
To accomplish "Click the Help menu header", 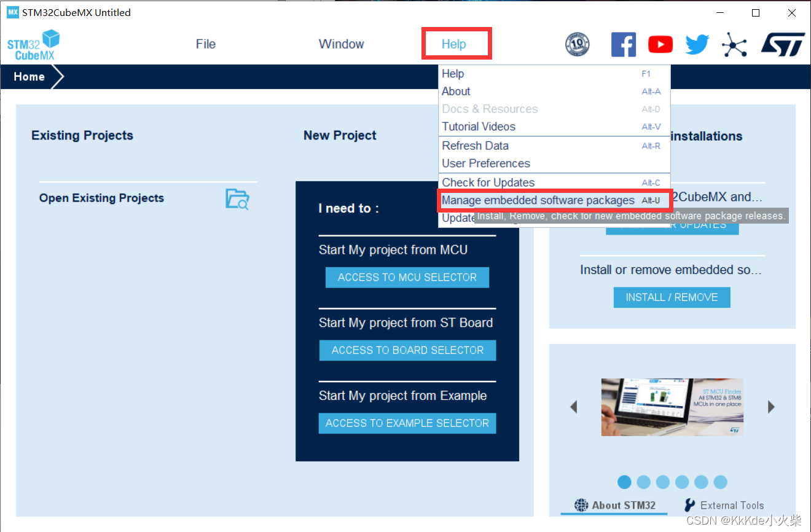I will click(454, 44).
